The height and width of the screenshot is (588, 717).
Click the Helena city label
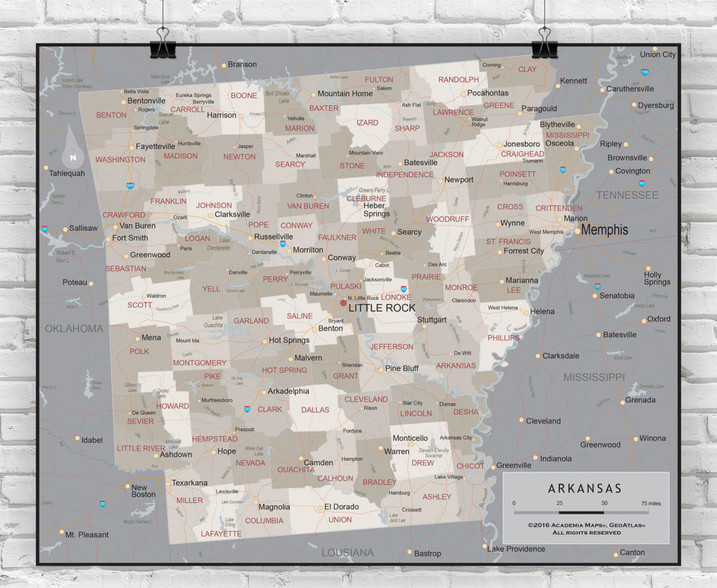tap(542, 311)
